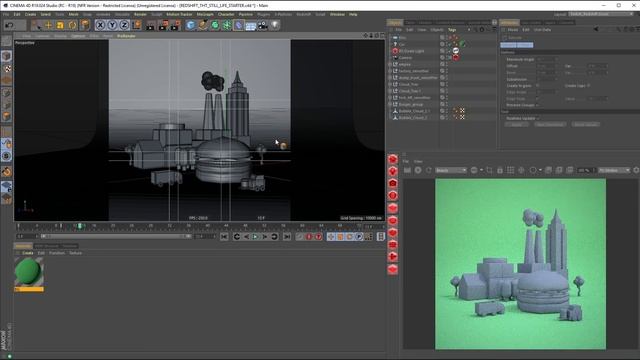Toggle visibility dots of RS Dome Light
The image size is (640, 360).
447,51
